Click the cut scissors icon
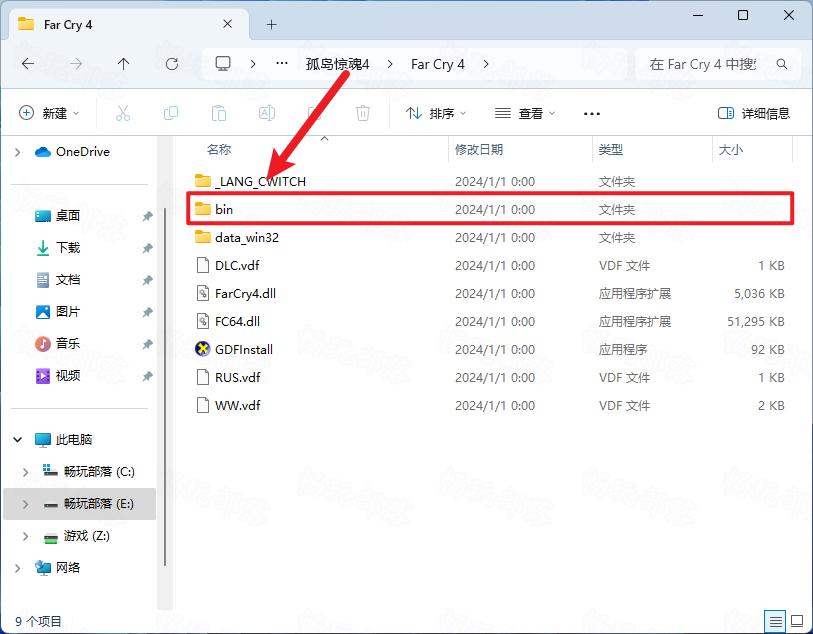Image resolution: width=813 pixels, height=634 pixels. pyautogui.click(x=123, y=113)
